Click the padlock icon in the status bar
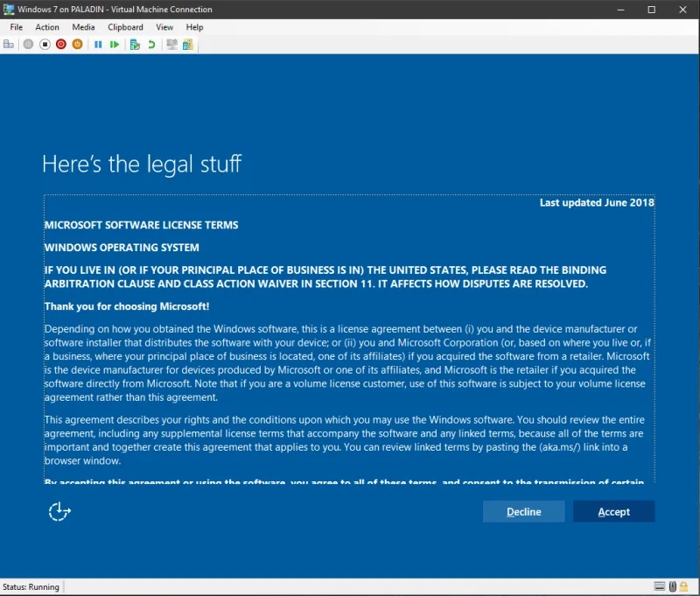Image resolution: width=700 pixels, height=596 pixels. [684, 586]
